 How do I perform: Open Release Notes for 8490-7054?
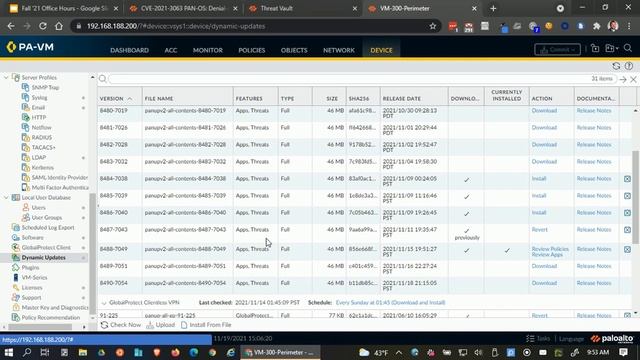[x=594, y=283]
